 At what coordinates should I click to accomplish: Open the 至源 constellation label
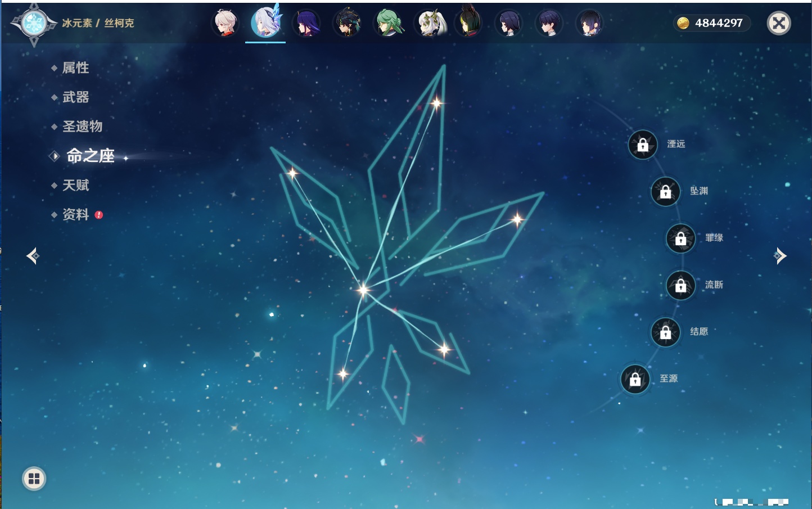point(669,379)
